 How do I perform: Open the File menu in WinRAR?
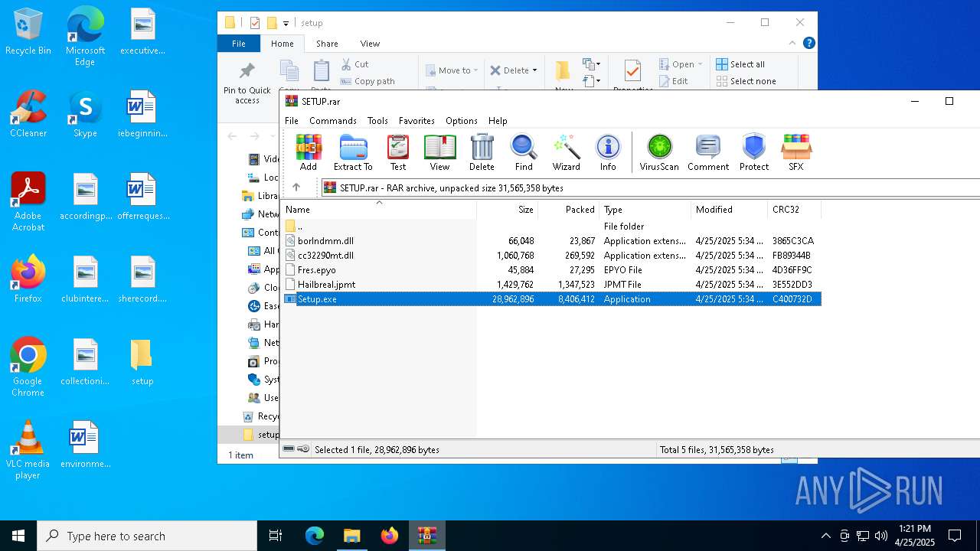[292, 121]
